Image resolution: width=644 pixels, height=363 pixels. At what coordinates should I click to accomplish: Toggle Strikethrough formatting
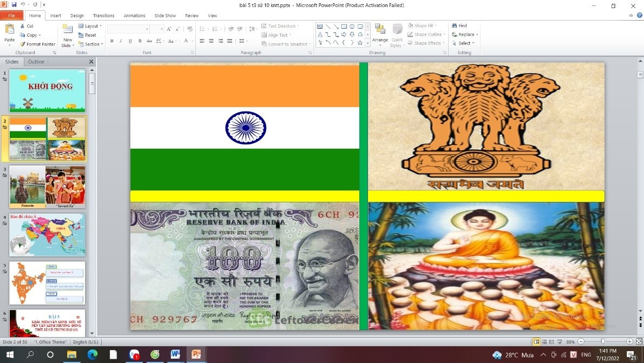pos(149,41)
